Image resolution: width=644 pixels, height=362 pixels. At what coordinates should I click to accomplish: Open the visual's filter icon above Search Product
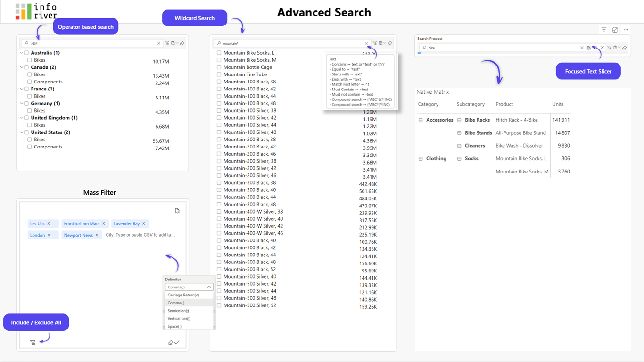[603, 30]
